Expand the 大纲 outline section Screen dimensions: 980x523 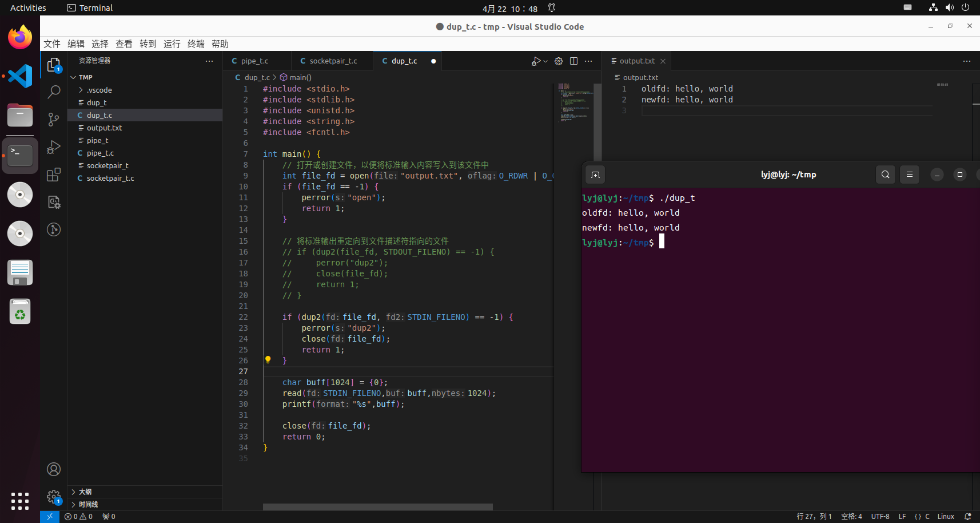tap(145, 492)
